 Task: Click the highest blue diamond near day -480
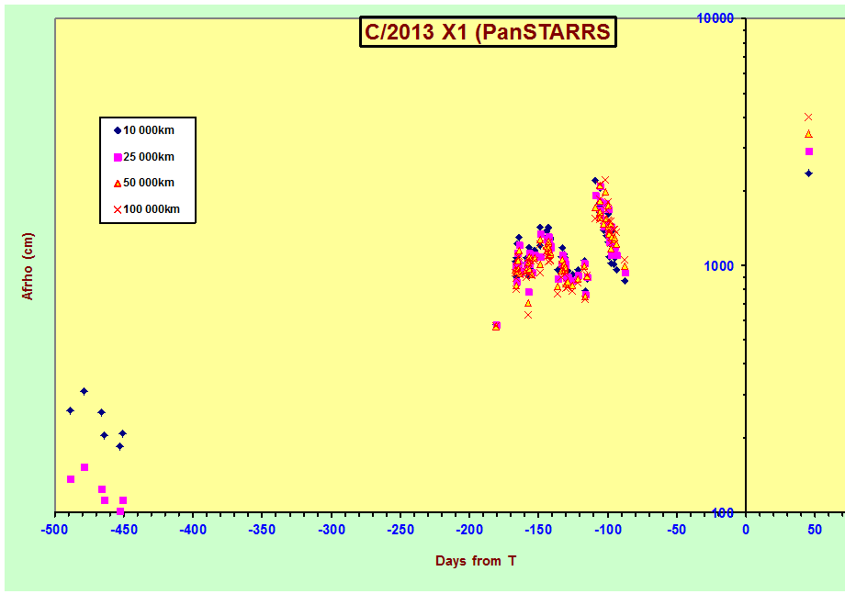click(84, 391)
